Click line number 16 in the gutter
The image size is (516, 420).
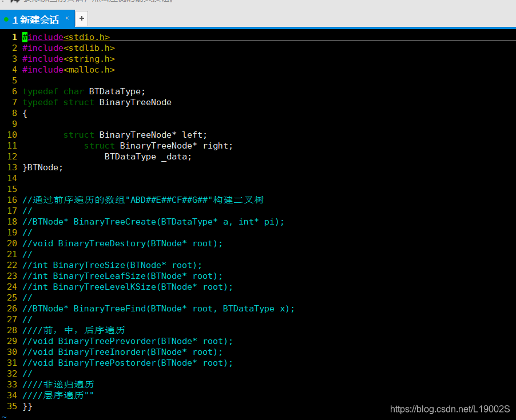point(12,200)
